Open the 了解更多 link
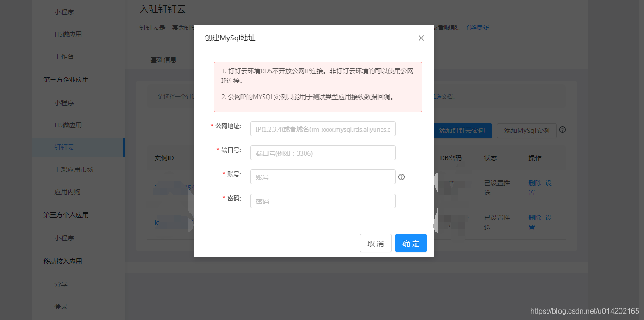The image size is (644, 320). point(477,27)
